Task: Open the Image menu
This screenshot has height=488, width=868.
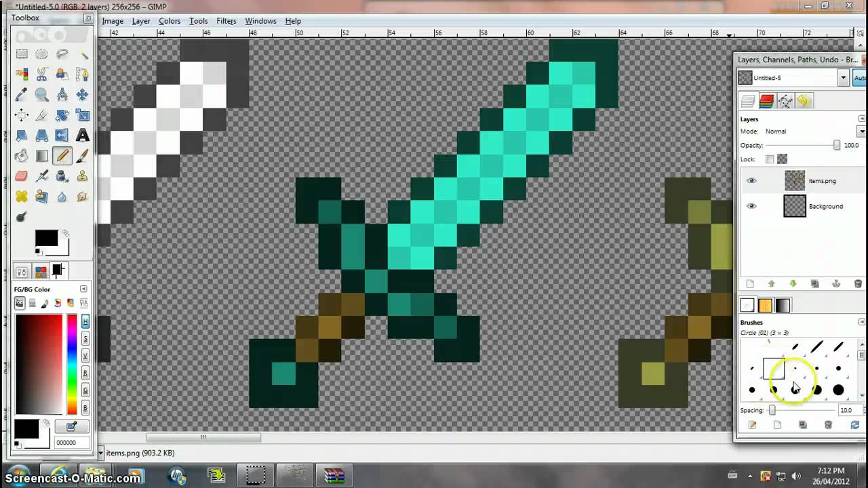Action: point(113,21)
